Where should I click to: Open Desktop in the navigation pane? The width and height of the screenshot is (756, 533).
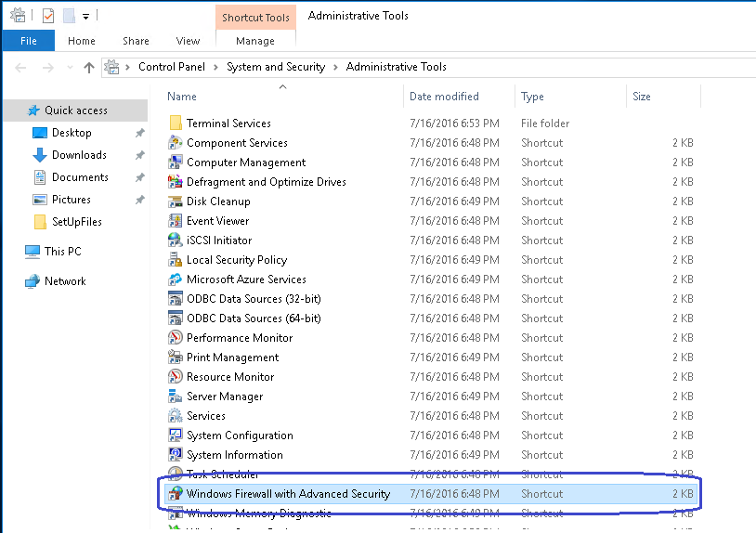pyautogui.click(x=72, y=133)
